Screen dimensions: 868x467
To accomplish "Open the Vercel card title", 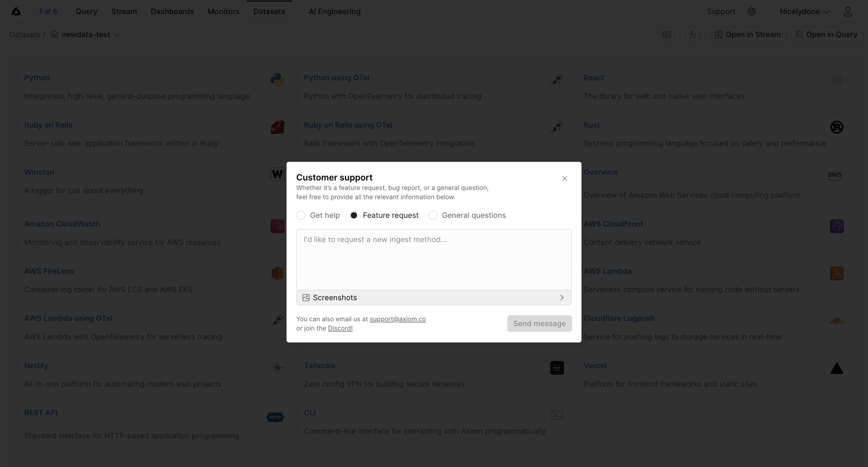I will pos(595,365).
